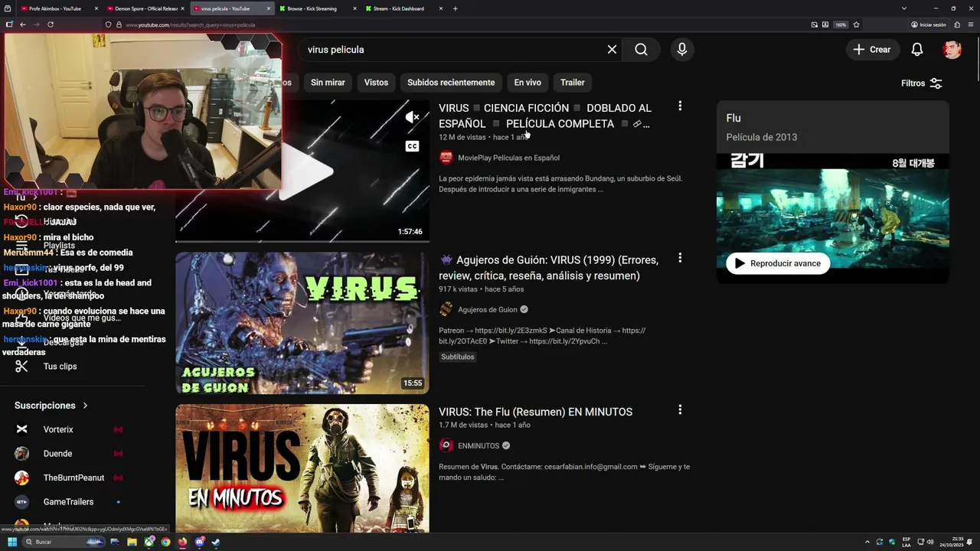Viewport: 980px width, 551px height.
Task: Open the notifications bell
Action: (917, 50)
